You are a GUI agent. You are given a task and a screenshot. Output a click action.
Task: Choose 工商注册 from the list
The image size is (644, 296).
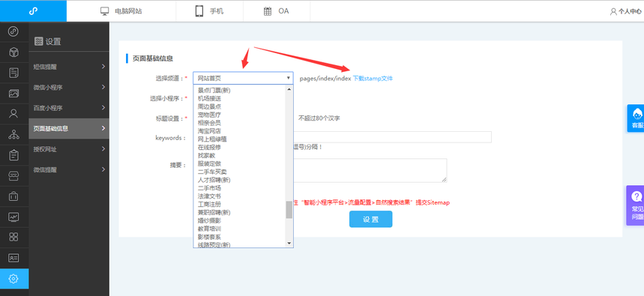pos(209,204)
